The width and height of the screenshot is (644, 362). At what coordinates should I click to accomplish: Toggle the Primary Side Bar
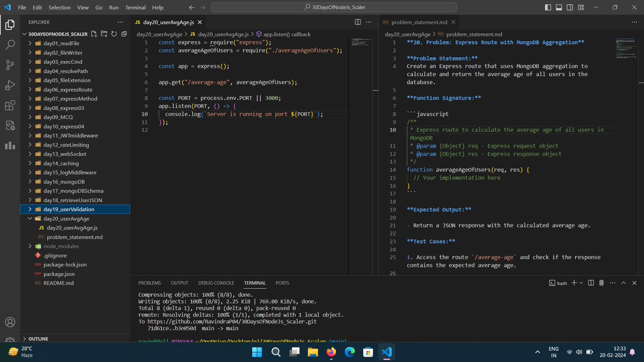click(x=548, y=8)
